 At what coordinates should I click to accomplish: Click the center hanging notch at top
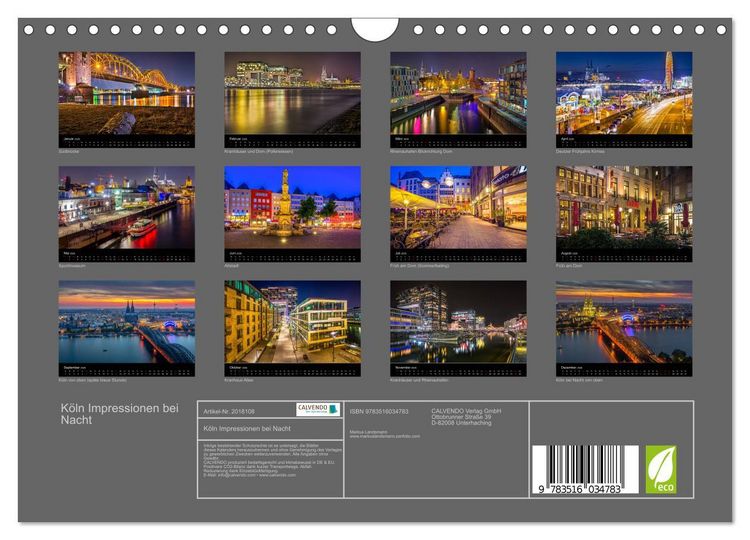(375, 29)
